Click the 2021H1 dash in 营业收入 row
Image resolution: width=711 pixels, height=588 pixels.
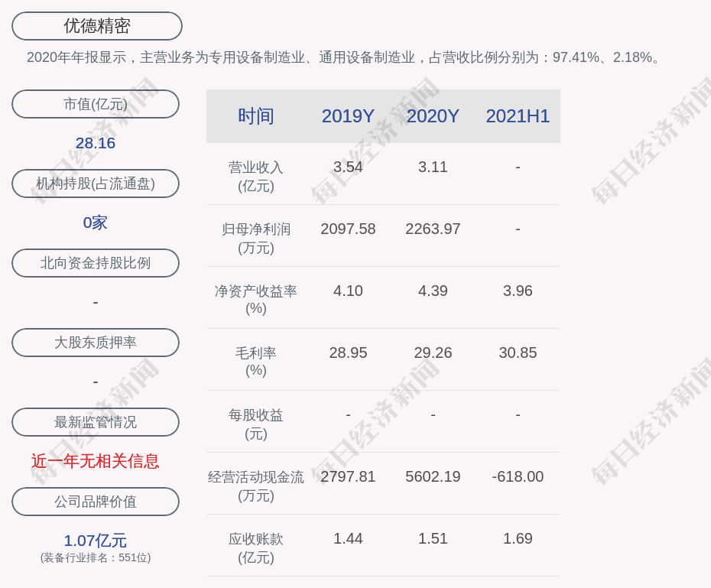point(518,167)
